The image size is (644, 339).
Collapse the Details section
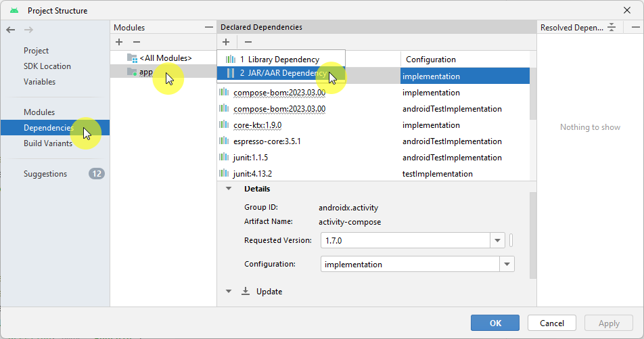click(x=229, y=189)
